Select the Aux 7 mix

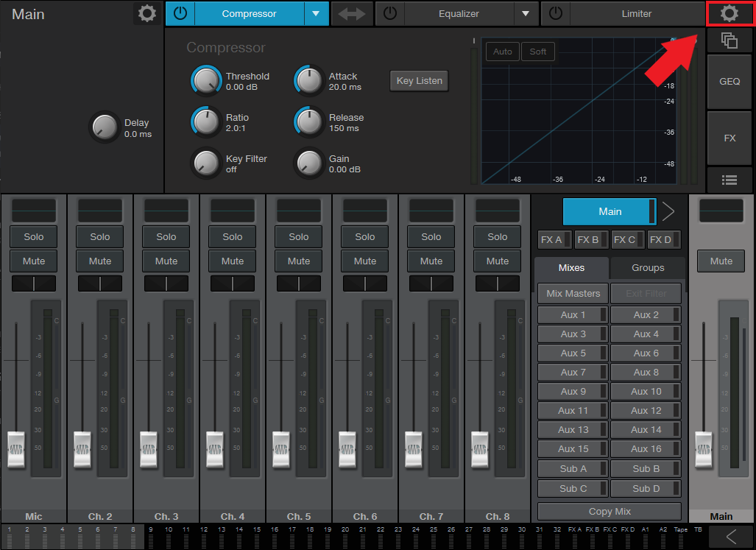point(572,372)
